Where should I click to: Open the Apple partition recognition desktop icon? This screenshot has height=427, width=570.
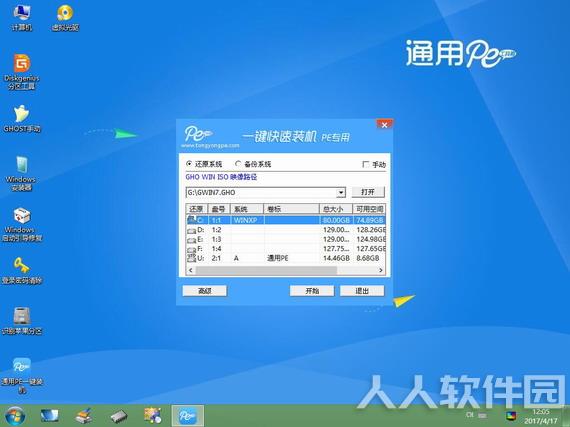(22, 321)
